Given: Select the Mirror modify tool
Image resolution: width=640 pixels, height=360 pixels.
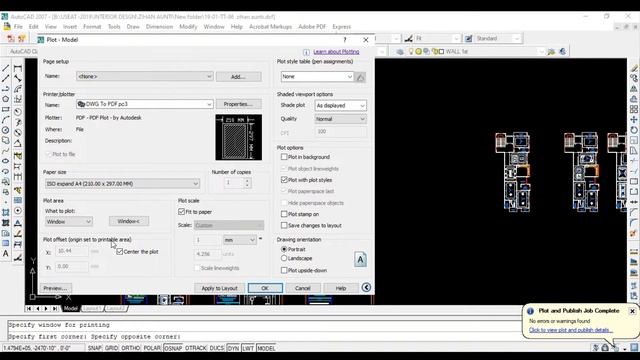Looking at the screenshot, I should (634, 88).
